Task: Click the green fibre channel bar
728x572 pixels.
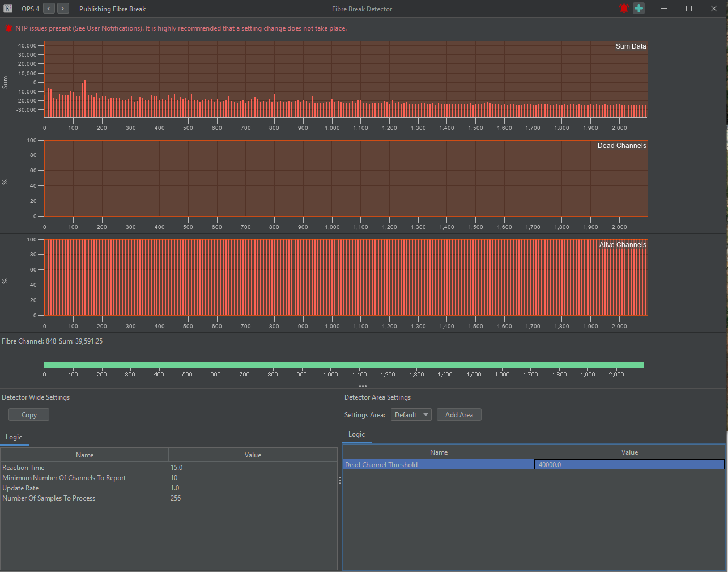Action: 344,365
